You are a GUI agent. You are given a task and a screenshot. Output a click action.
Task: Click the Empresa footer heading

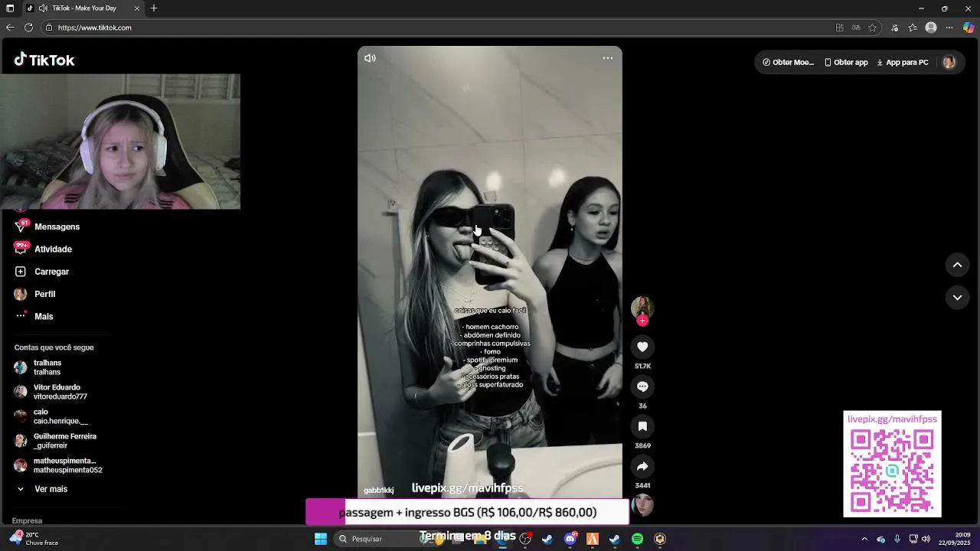click(x=27, y=520)
